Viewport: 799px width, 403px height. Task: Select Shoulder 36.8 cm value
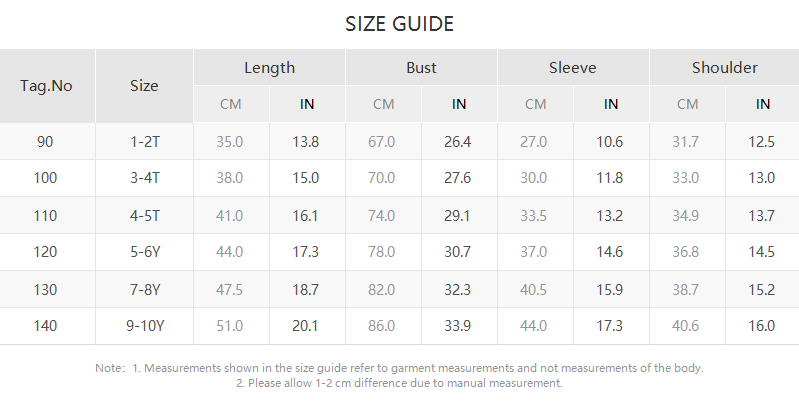click(686, 252)
